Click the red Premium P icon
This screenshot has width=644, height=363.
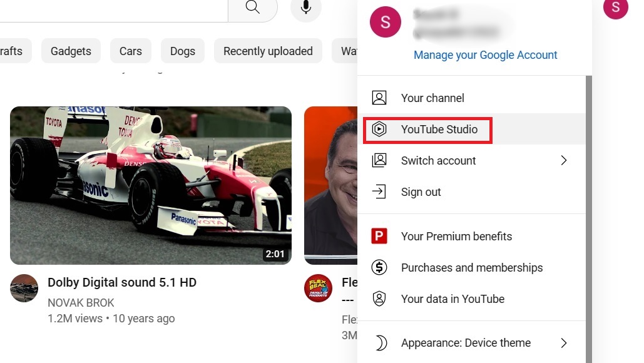click(379, 236)
